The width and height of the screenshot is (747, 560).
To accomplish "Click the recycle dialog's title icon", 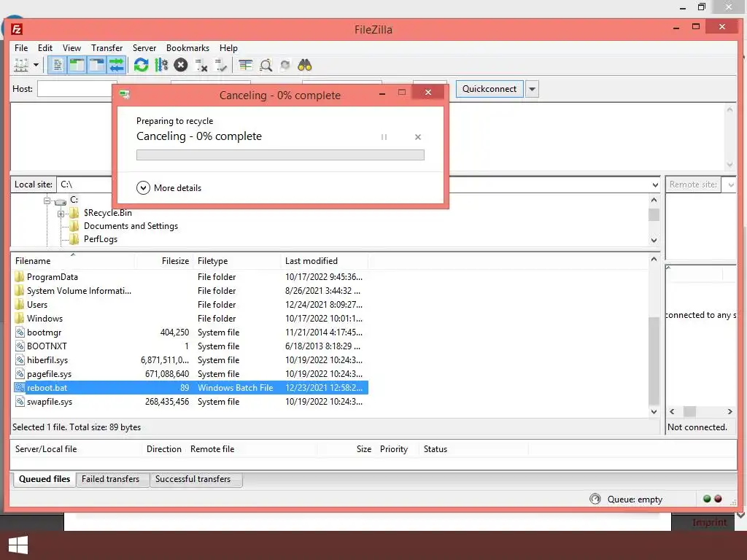I will [x=125, y=94].
